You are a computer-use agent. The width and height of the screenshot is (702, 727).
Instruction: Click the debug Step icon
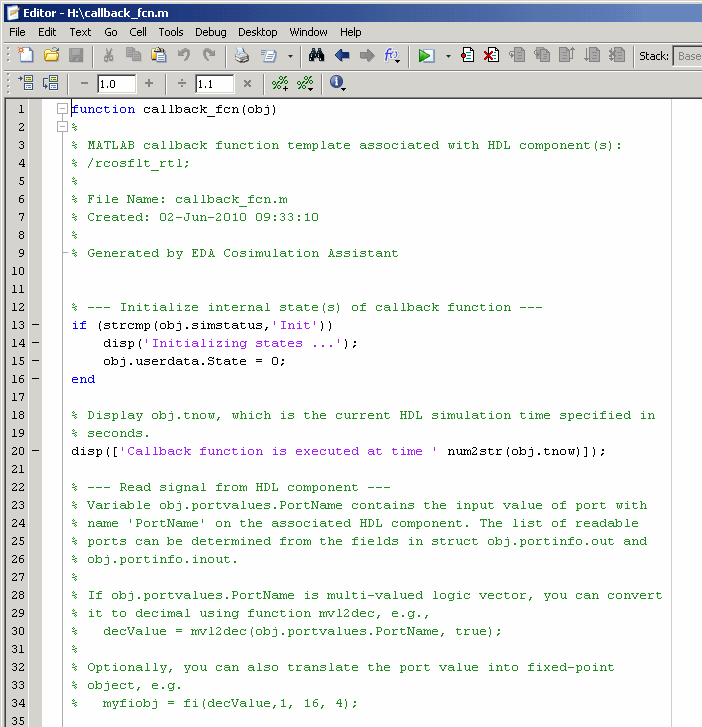[517, 56]
